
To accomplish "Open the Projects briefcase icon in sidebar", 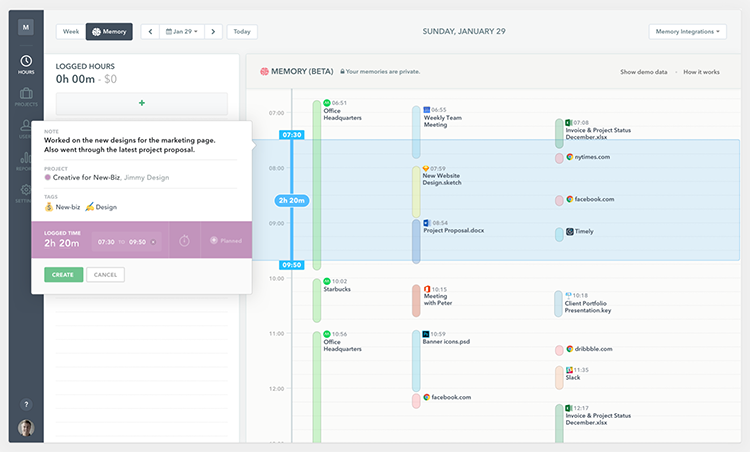I will click(x=25, y=97).
